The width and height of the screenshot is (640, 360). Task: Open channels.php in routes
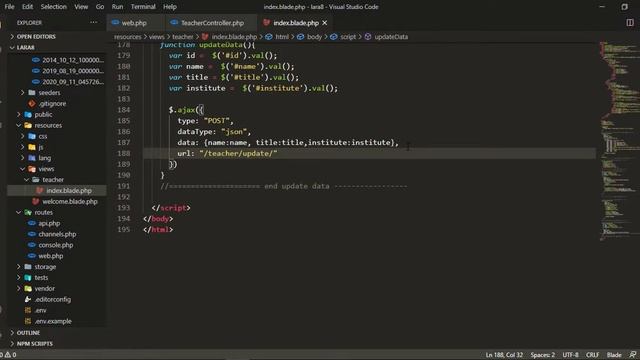point(57,234)
